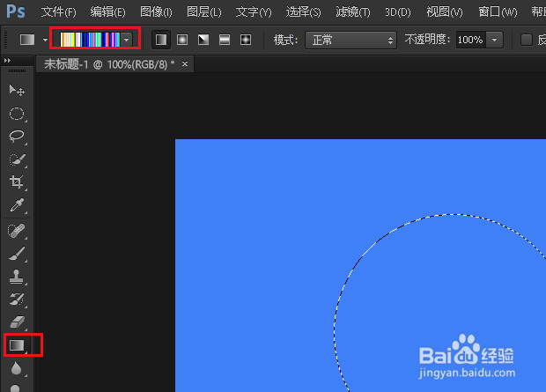
Task: Open the 文件(F) menu
Action: tap(58, 12)
